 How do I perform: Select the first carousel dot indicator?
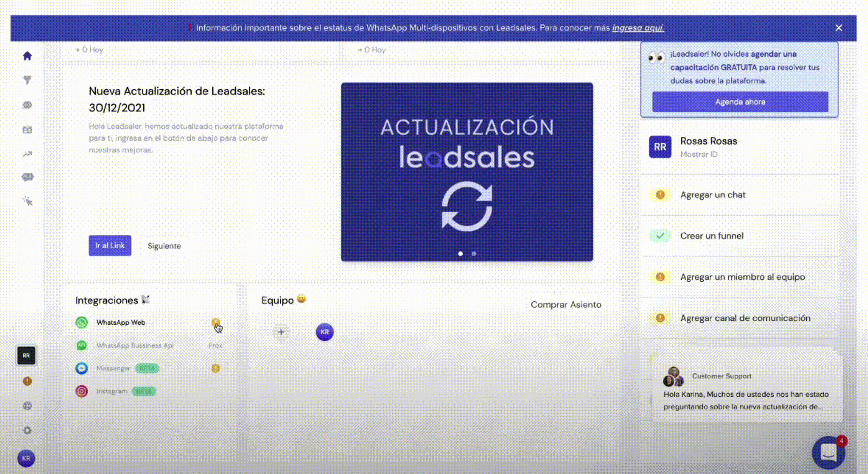coord(460,254)
